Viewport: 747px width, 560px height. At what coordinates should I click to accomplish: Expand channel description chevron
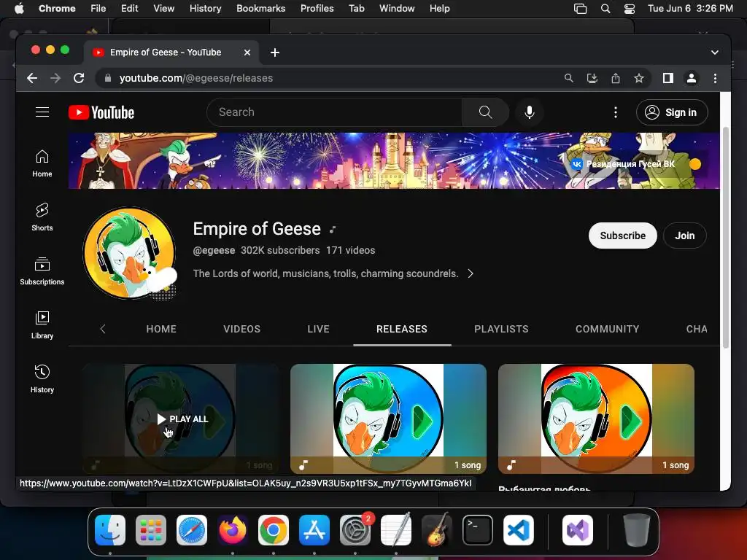click(471, 273)
